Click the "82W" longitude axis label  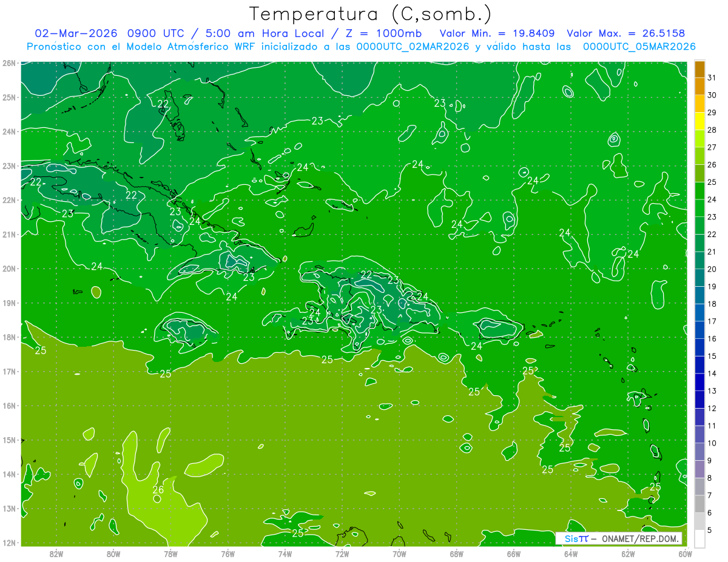coord(56,553)
